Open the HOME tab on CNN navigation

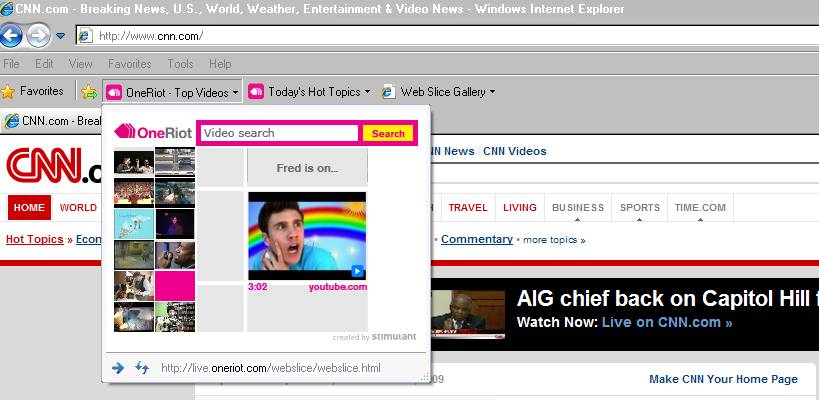(x=29, y=207)
